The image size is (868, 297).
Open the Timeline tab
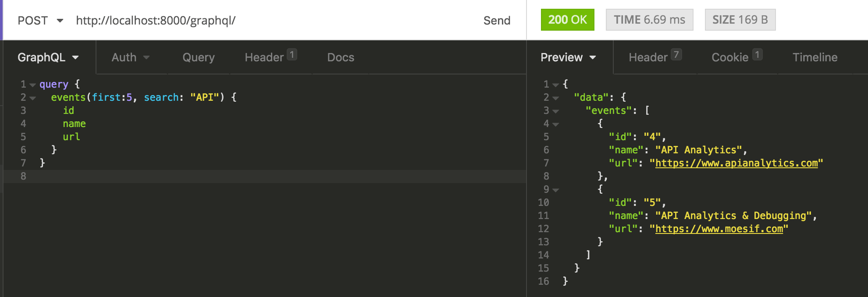pyautogui.click(x=815, y=57)
